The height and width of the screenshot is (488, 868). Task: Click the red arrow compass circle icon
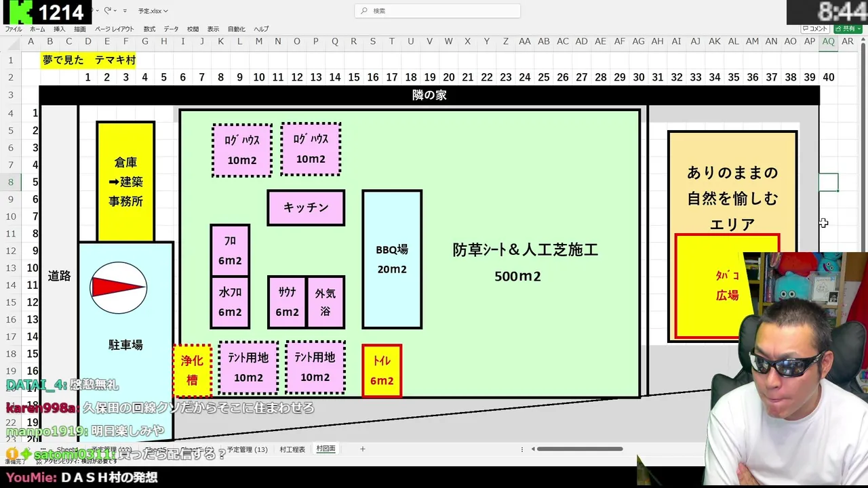pyautogui.click(x=119, y=288)
